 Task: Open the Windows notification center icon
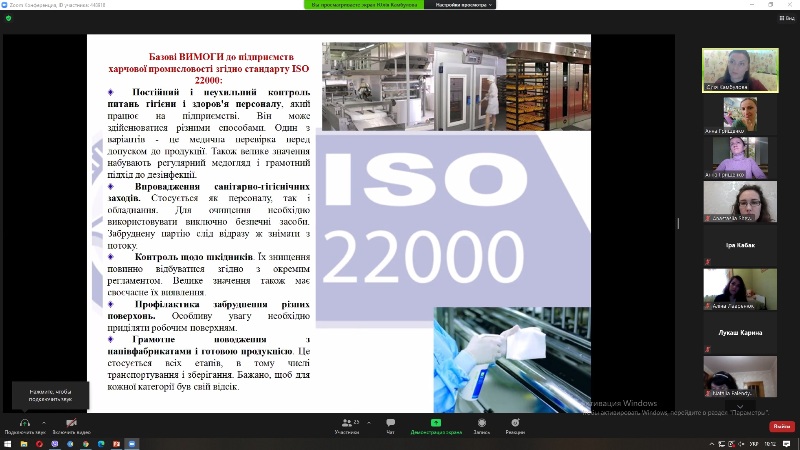tap(787, 444)
